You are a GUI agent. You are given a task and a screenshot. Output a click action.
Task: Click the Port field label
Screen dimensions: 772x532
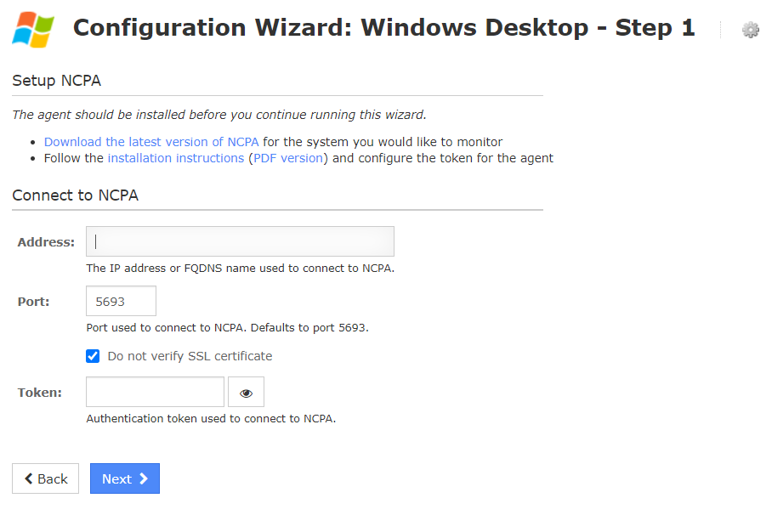[x=34, y=302]
